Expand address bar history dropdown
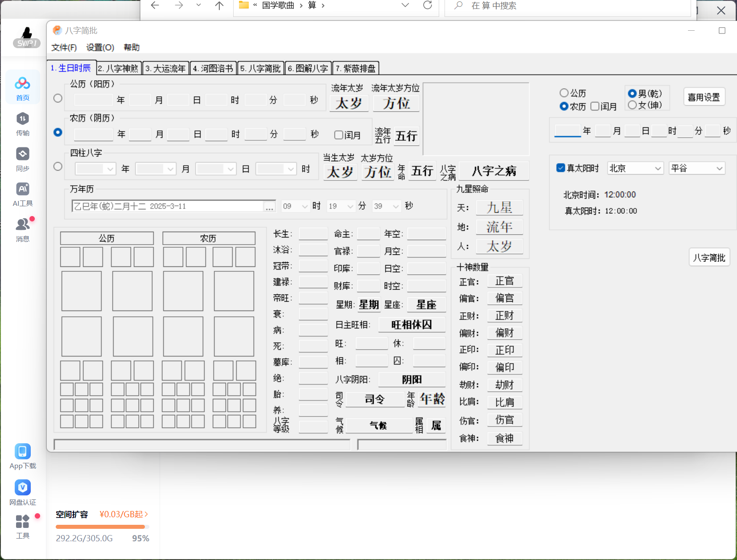Image resolution: width=737 pixels, height=560 pixels. 405,5
